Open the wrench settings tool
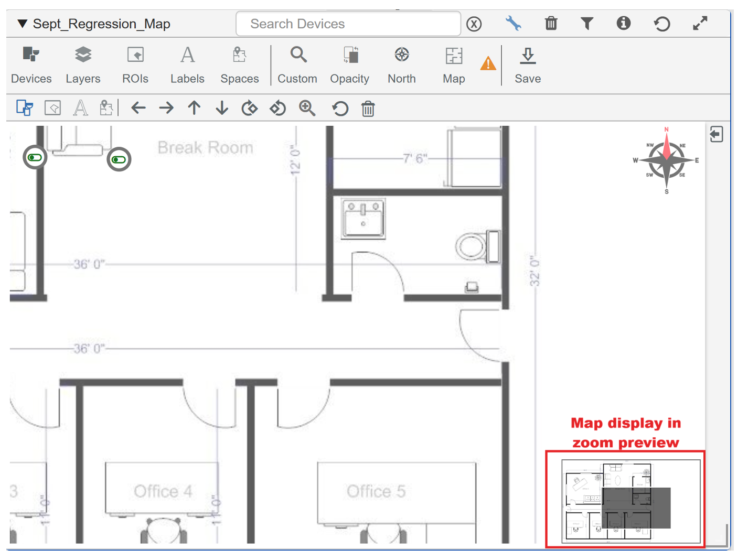748x560 pixels. (x=513, y=24)
